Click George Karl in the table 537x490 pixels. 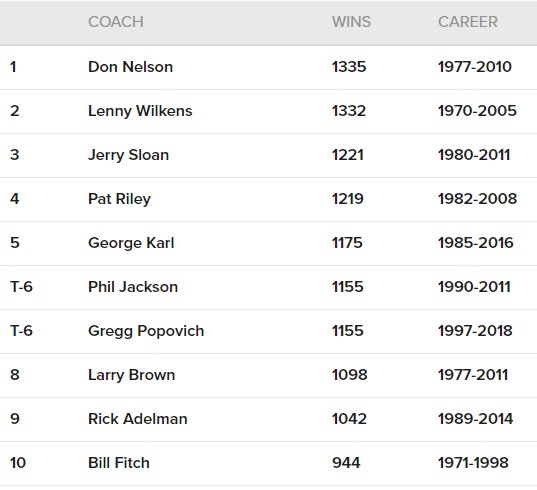pos(131,243)
